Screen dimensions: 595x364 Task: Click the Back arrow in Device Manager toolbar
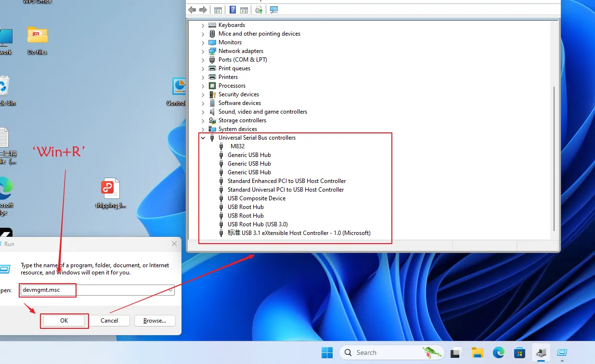tap(192, 10)
